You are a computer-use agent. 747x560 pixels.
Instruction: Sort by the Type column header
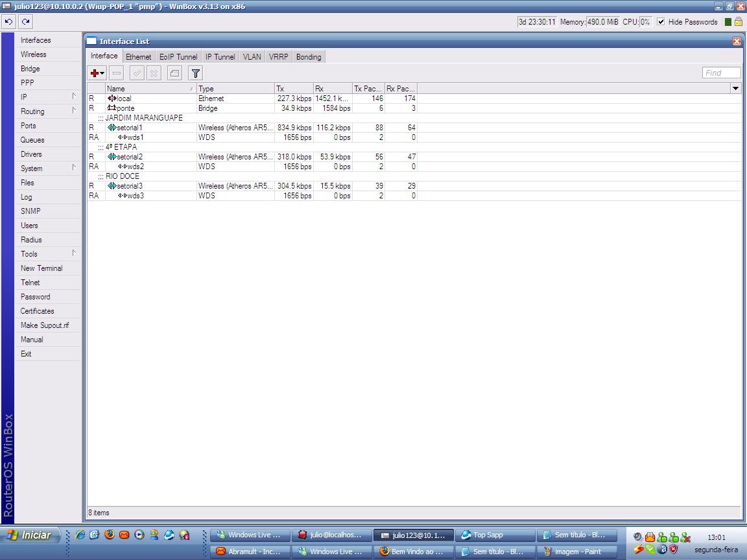point(235,89)
